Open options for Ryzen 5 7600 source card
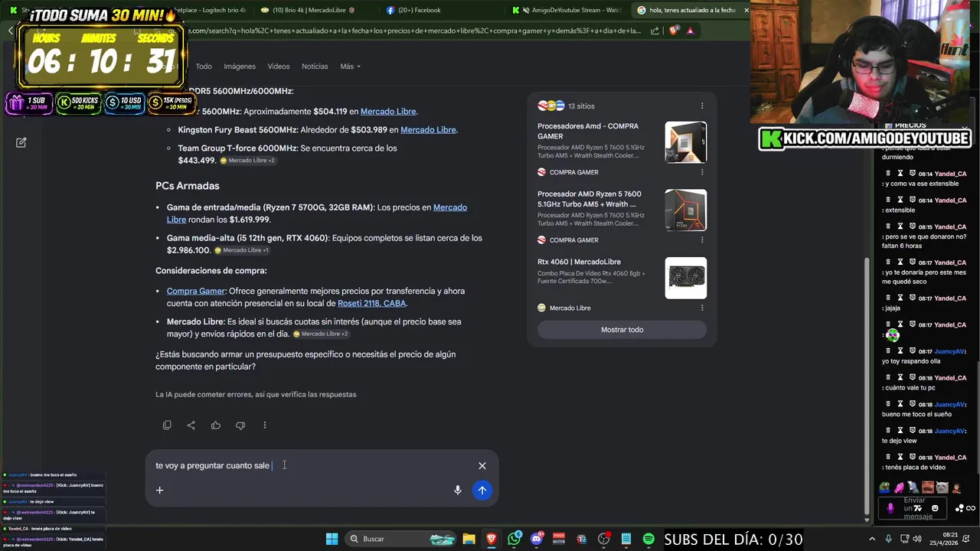Image resolution: width=980 pixels, height=551 pixels. click(x=702, y=240)
